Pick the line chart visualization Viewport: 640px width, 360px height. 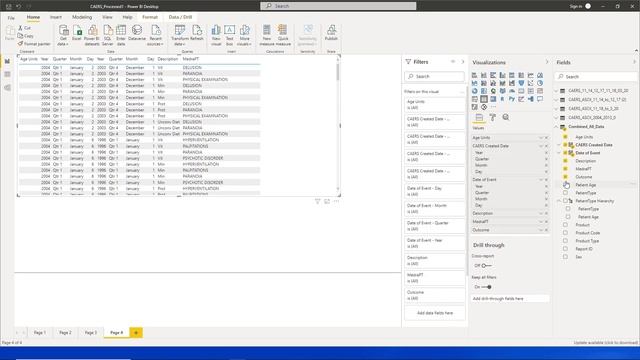click(531, 75)
